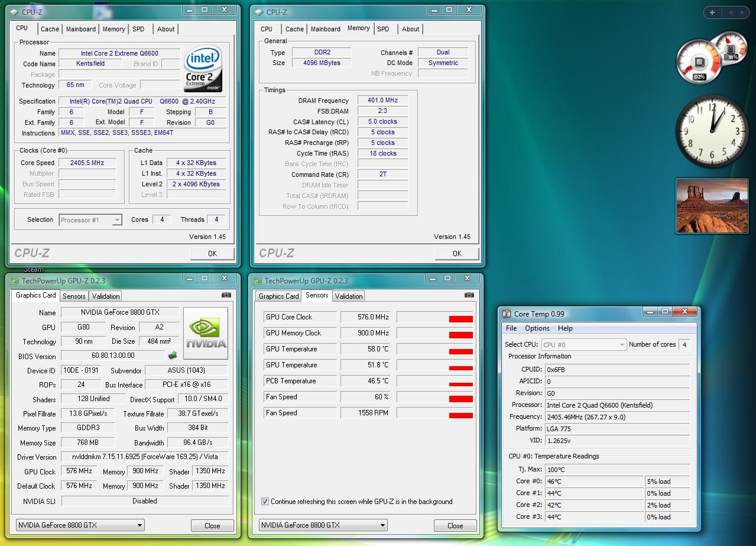Viewport: 756px width, 546px height.
Task: Click the analog clock gadget on sidebar
Action: [712, 131]
